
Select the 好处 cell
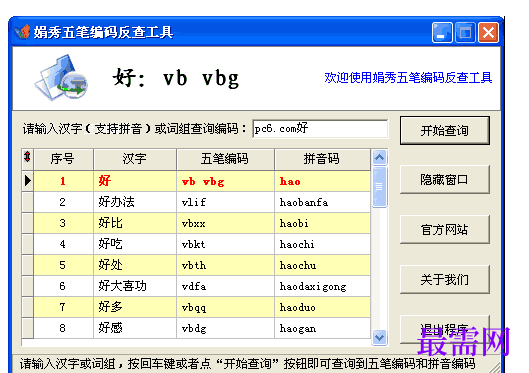pos(135,265)
